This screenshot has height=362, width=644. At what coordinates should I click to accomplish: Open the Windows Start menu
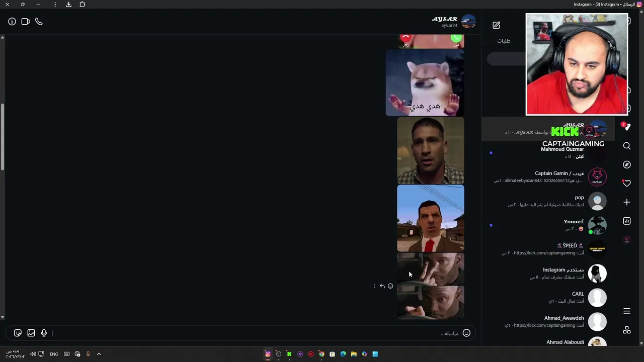375,354
